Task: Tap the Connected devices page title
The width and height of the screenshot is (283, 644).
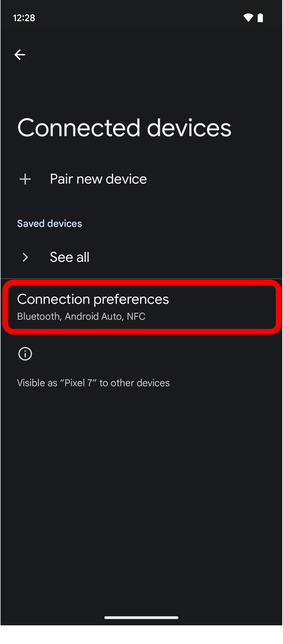Action: coord(124,128)
